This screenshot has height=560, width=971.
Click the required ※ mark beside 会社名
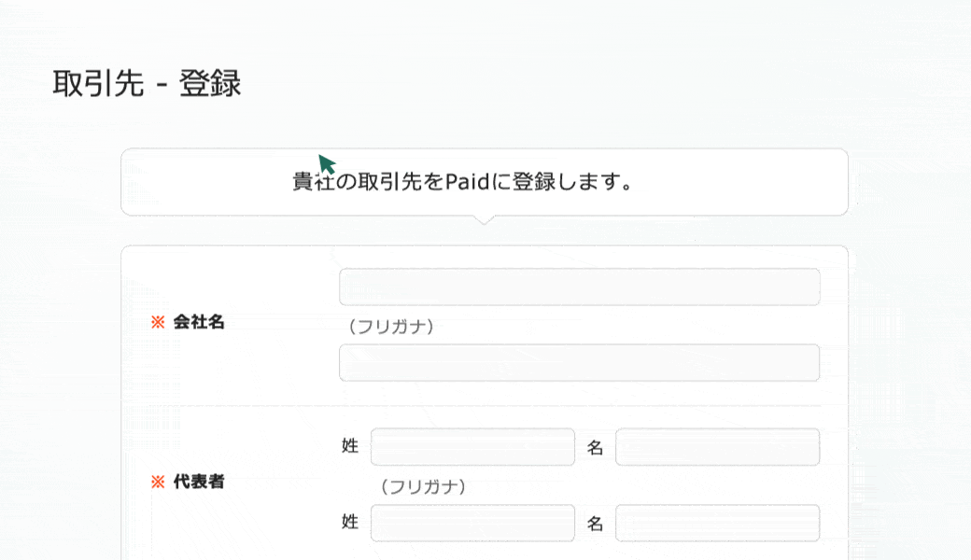click(158, 323)
